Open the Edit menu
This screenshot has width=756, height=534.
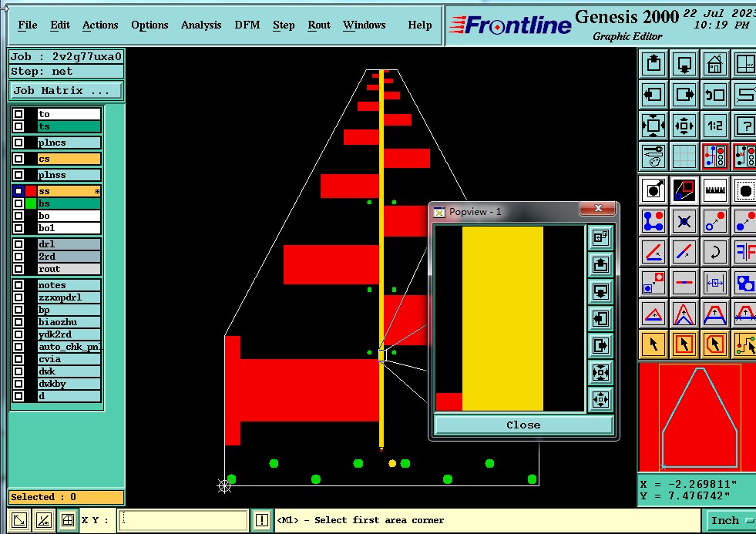coord(60,25)
